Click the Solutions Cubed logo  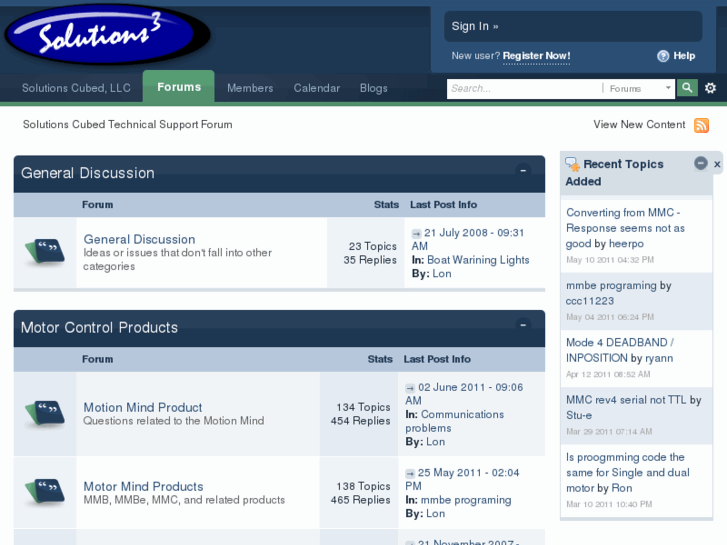point(108,35)
